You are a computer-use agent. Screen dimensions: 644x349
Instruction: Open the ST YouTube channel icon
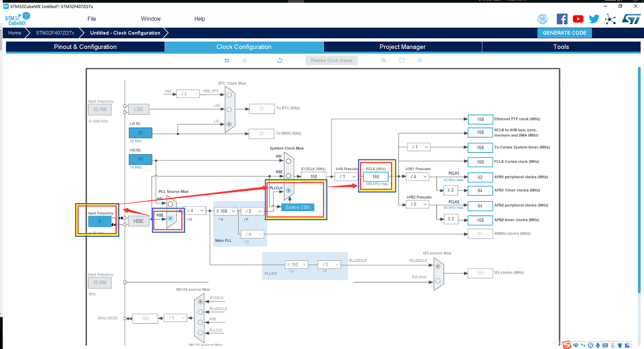(578, 19)
